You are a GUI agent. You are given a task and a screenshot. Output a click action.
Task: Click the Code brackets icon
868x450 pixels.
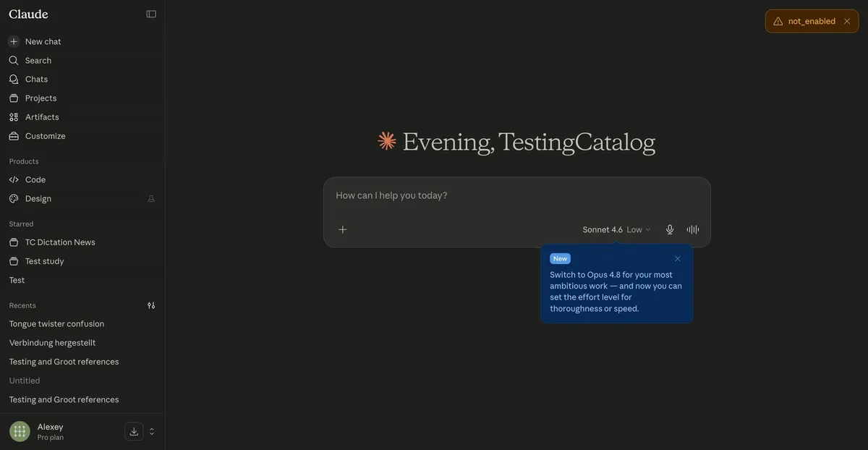click(14, 179)
